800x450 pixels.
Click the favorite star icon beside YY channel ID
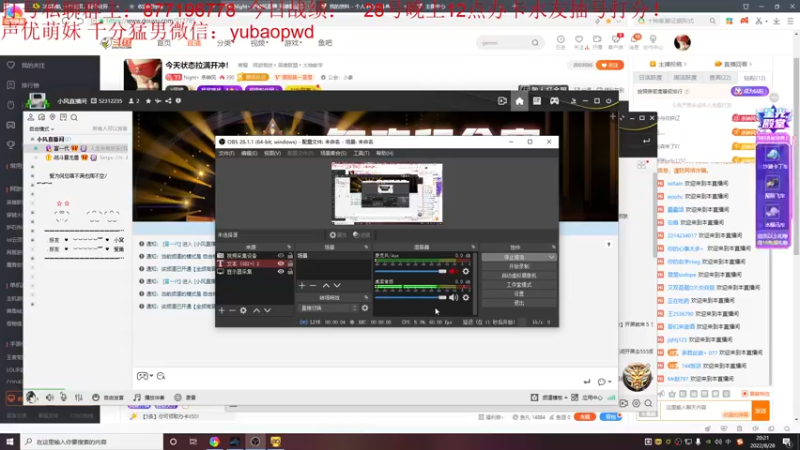(x=148, y=101)
